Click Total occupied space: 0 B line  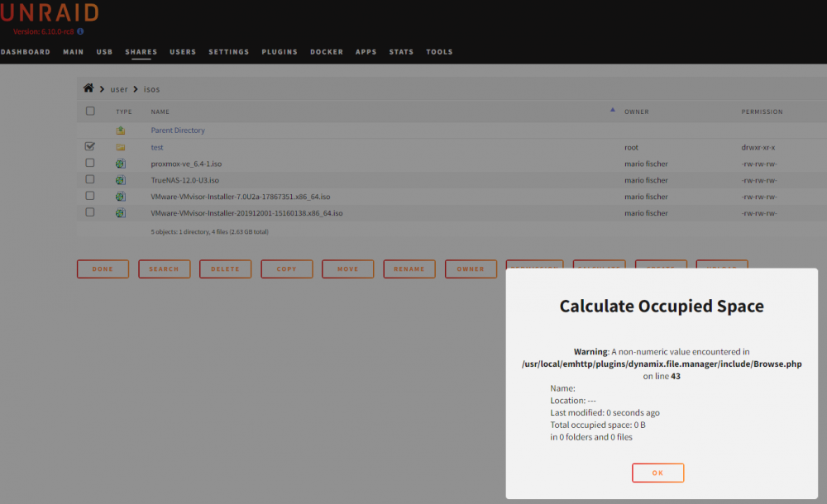pyautogui.click(x=598, y=425)
